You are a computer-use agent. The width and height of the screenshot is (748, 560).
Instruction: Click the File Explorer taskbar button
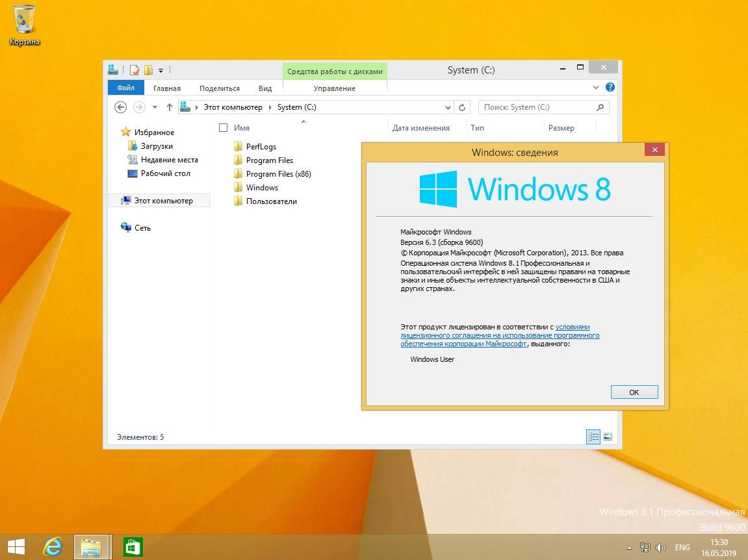[92, 546]
